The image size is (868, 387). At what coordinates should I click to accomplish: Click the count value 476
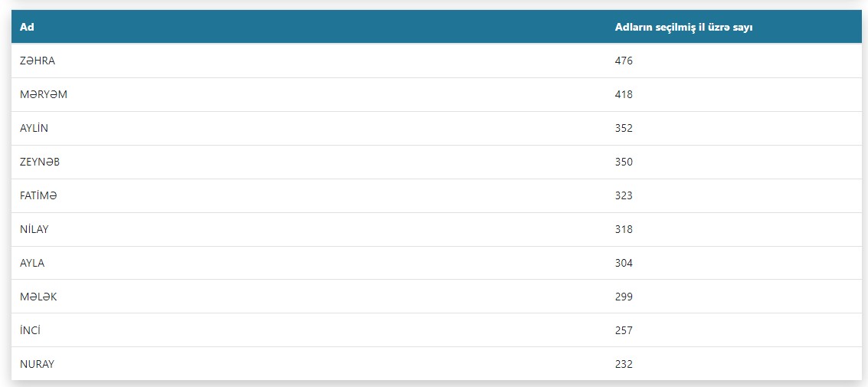point(624,61)
